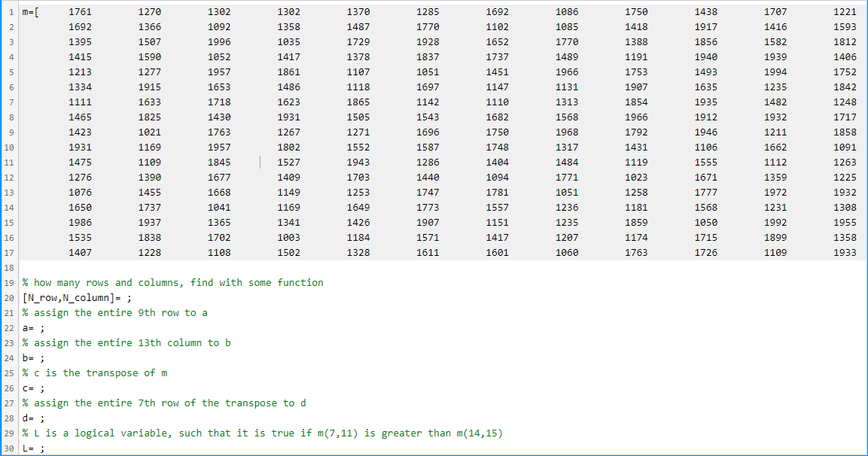Click the value 1986 starting row fifteen
The image size is (868, 456).
pos(81,222)
